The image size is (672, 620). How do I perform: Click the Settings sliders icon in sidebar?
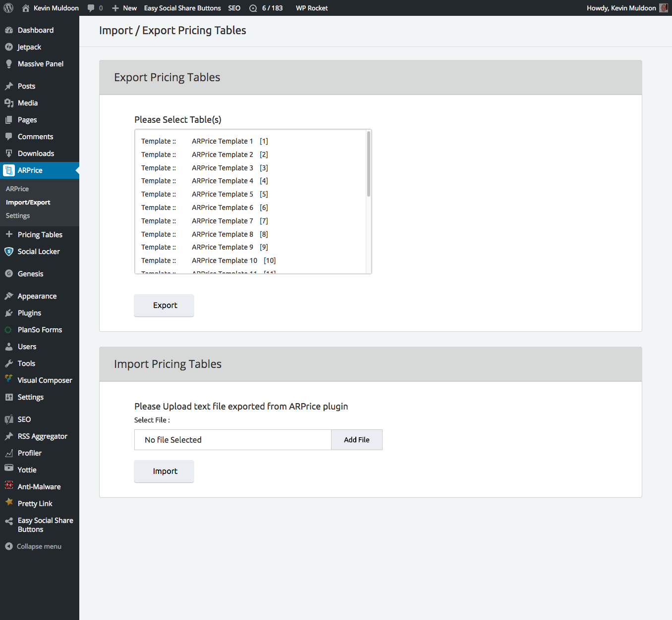click(9, 397)
